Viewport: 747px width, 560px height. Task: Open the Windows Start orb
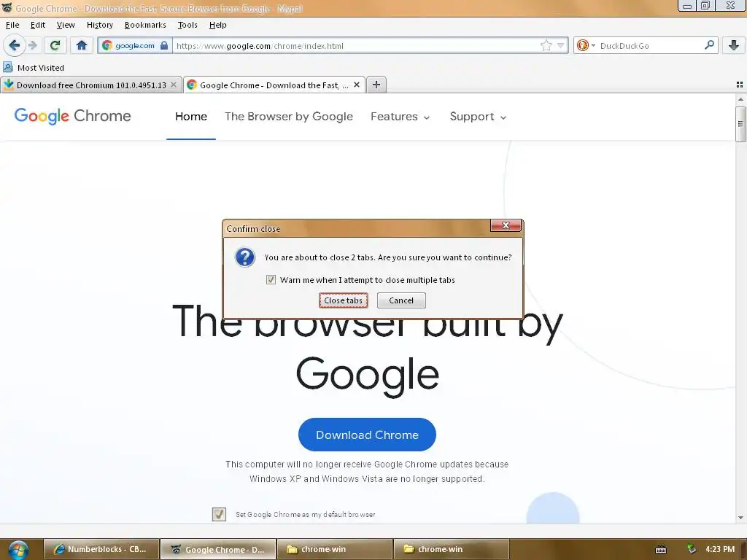pos(18,550)
